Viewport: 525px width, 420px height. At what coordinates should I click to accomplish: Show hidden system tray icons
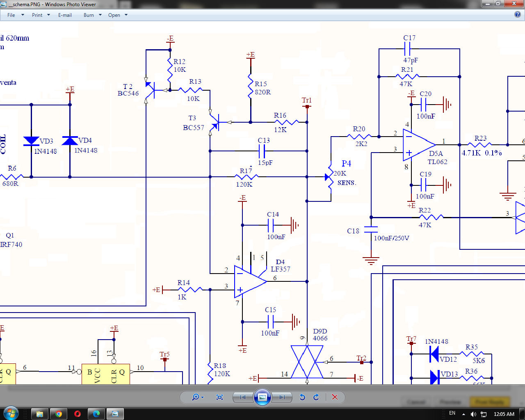(463, 414)
